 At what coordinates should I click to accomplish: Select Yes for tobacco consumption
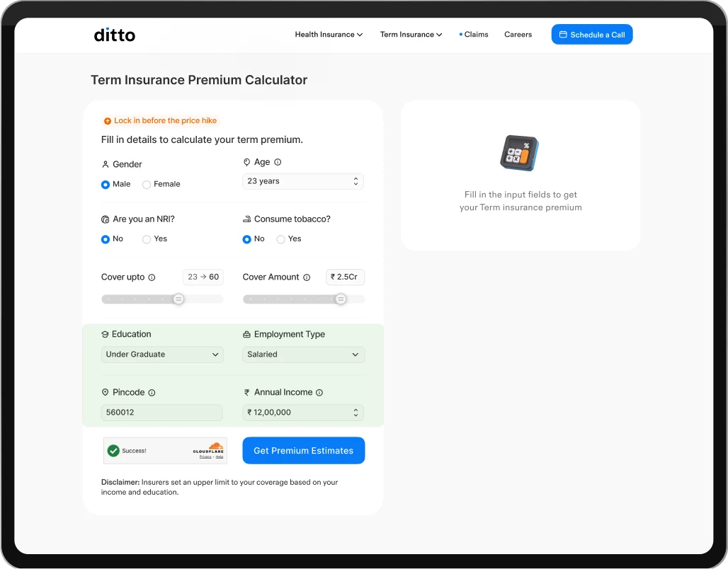(280, 239)
